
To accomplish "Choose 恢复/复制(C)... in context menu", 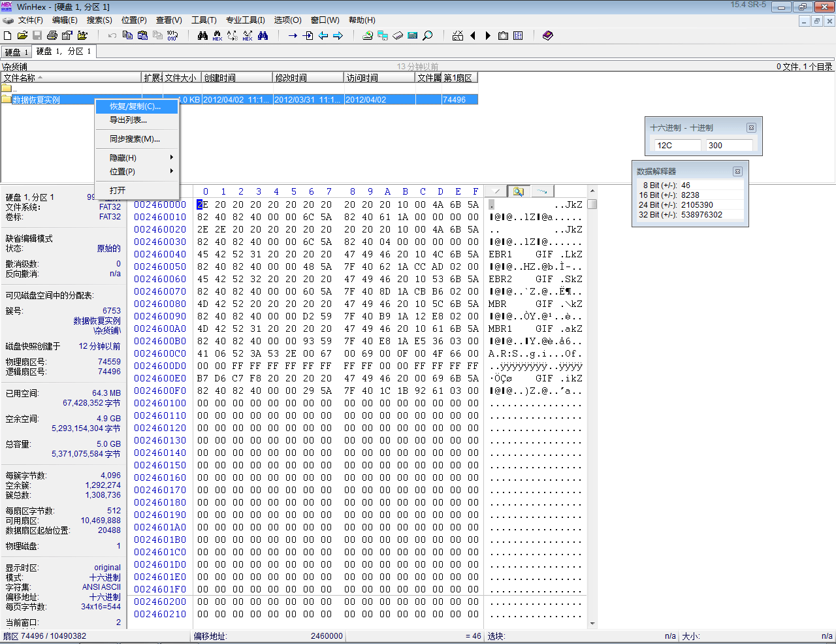I will pos(136,106).
